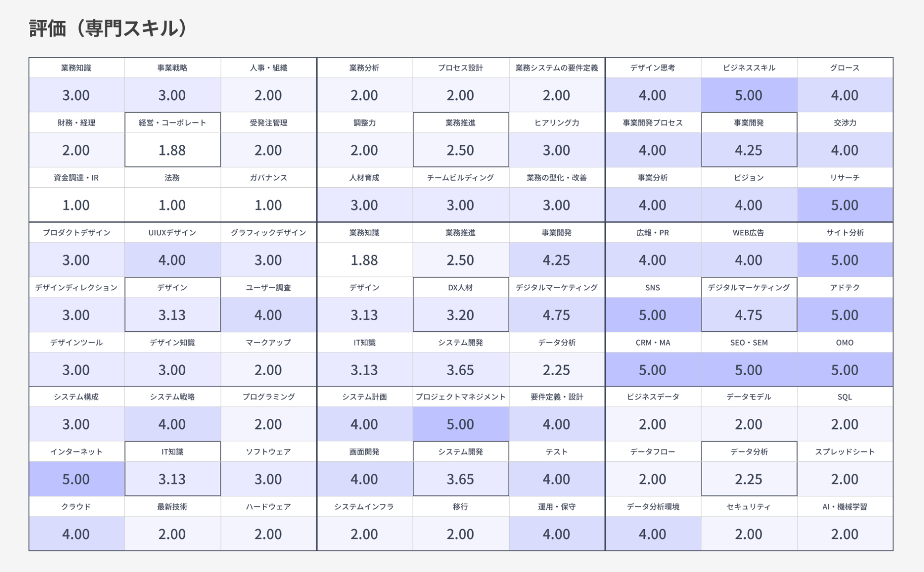The height and width of the screenshot is (572, 924).
Task: Click the クラウド 4.00 score cell
Action: click(76, 534)
